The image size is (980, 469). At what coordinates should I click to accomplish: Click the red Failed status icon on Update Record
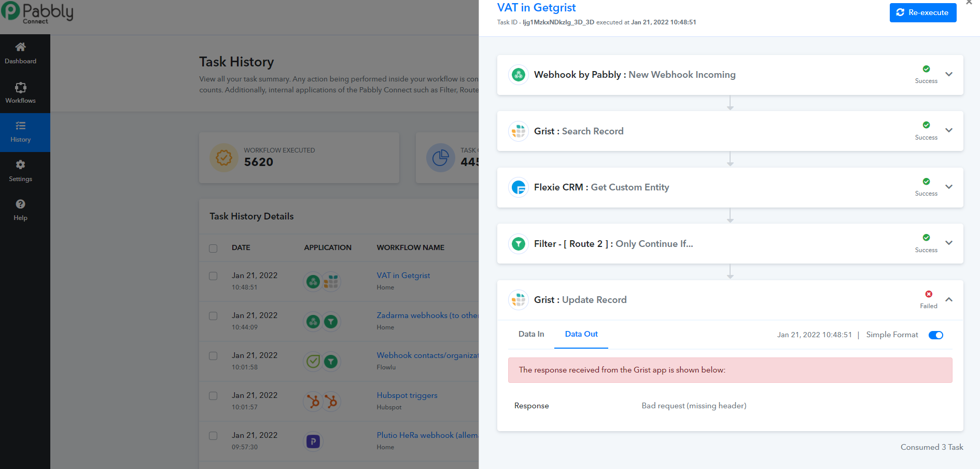[929, 294]
